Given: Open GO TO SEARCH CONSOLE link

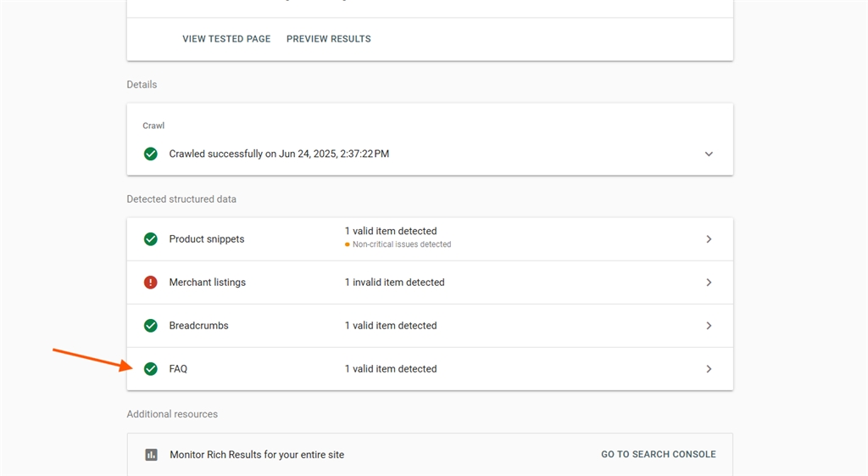Looking at the screenshot, I should [658, 455].
